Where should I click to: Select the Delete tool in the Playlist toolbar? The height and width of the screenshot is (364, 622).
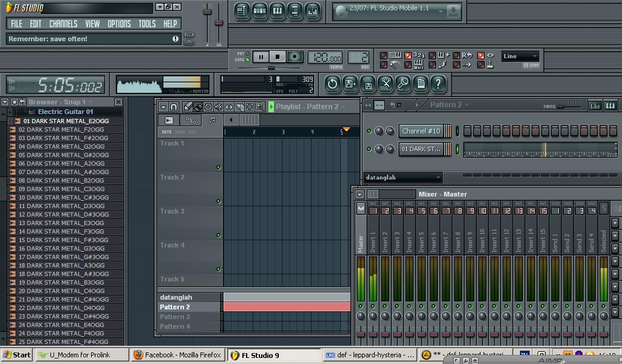point(208,106)
